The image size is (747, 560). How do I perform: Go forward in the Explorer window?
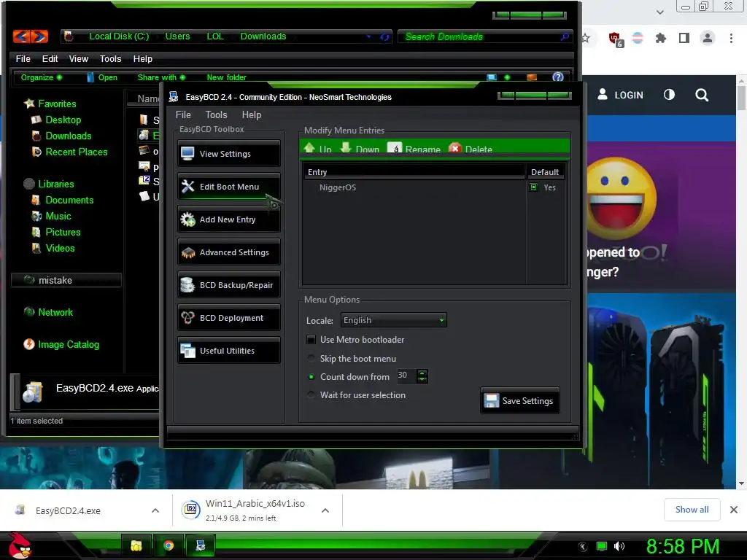40,36
